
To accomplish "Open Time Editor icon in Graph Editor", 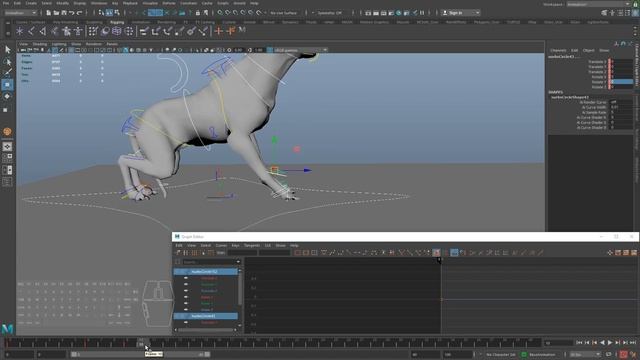I will 634,253.
